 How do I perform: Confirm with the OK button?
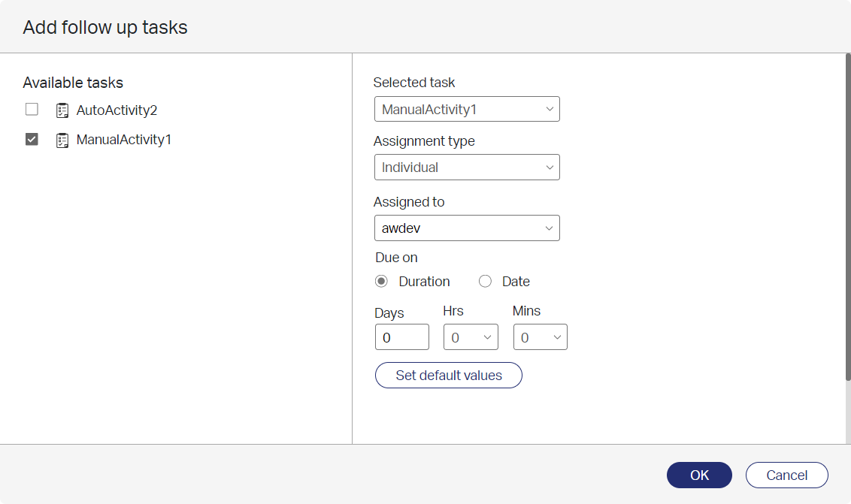tap(699, 475)
